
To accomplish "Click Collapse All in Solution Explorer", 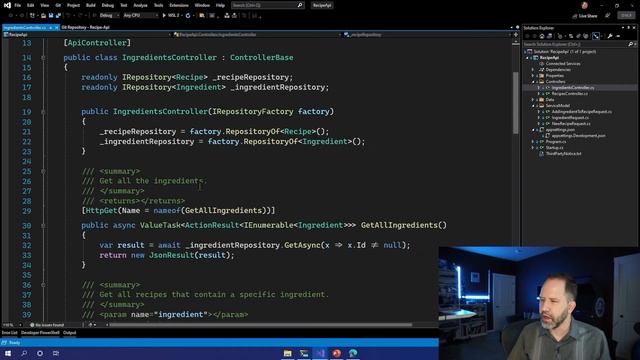I will pos(578,36).
